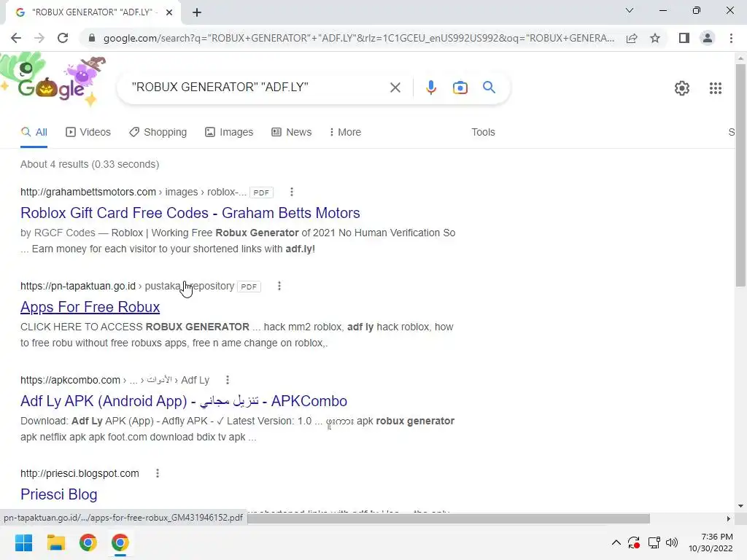
Task: Clear the search box with the X
Action: [395, 87]
